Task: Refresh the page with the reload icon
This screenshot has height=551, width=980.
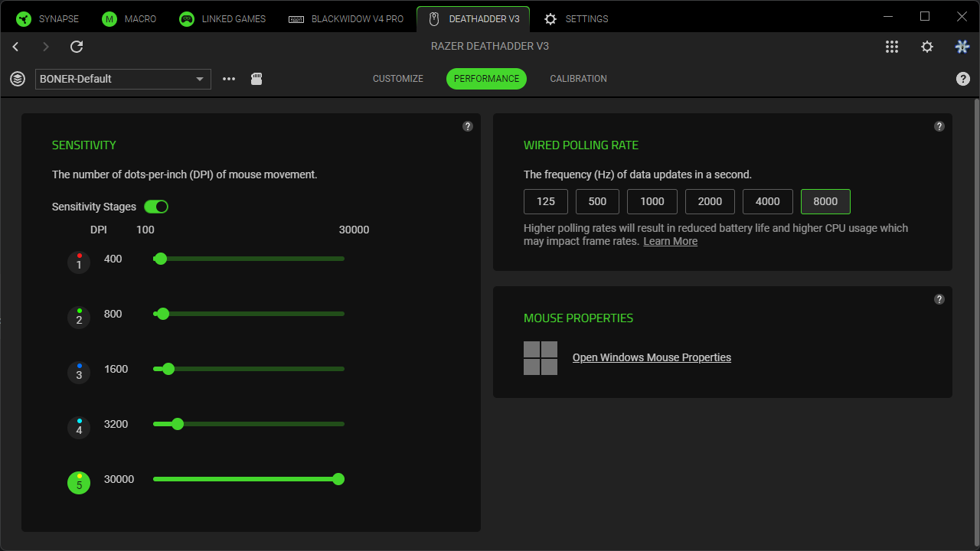Action: click(77, 47)
